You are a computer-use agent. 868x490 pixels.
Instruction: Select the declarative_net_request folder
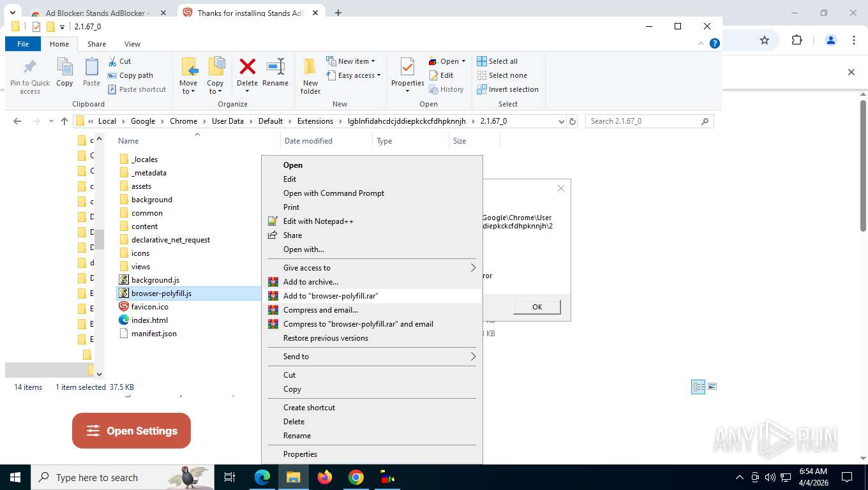[170, 240]
